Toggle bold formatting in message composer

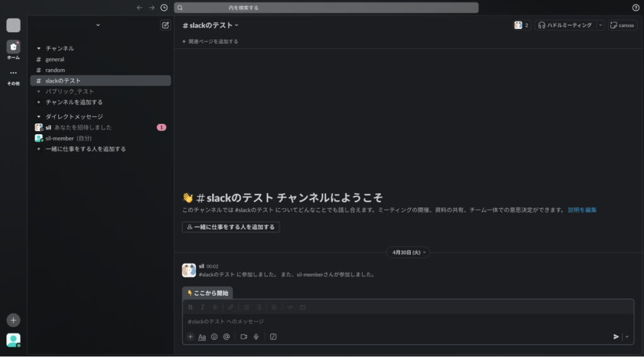191,307
